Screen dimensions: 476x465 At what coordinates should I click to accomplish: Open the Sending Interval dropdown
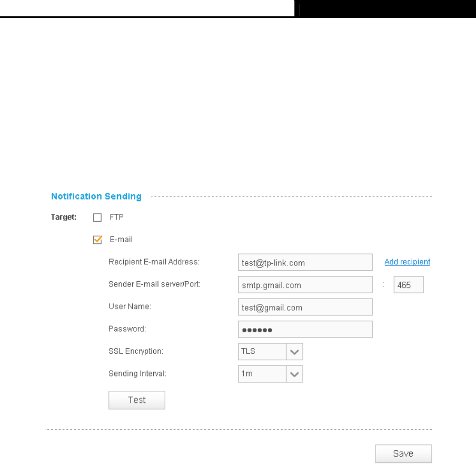(270, 374)
